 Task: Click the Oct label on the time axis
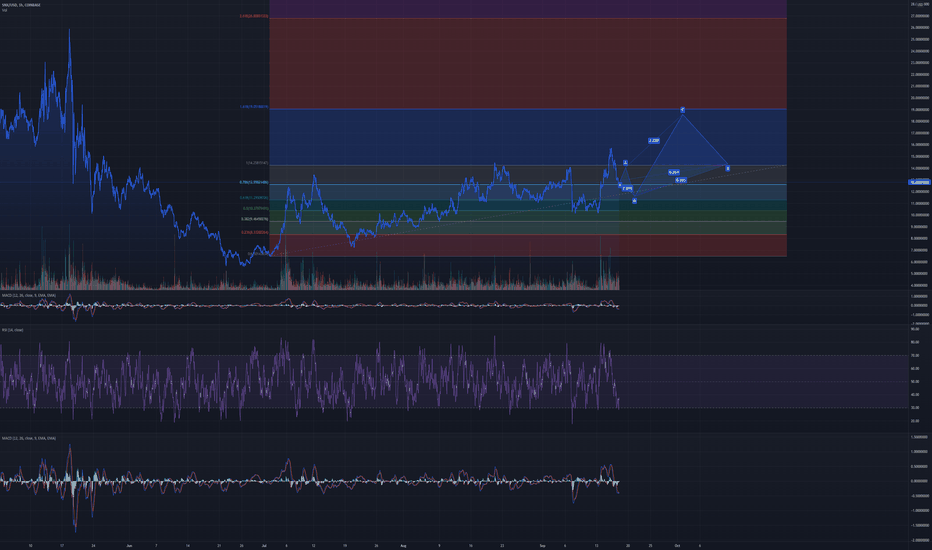(677, 545)
